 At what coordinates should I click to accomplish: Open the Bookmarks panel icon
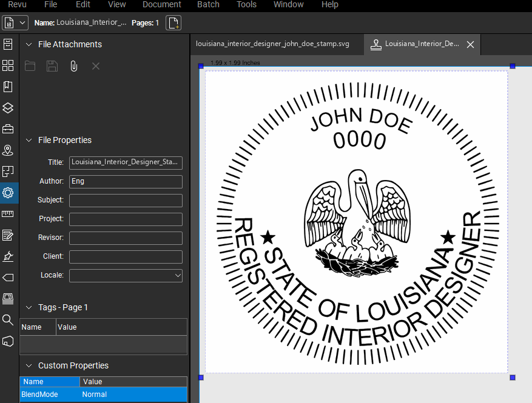pyautogui.click(x=8, y=87)
